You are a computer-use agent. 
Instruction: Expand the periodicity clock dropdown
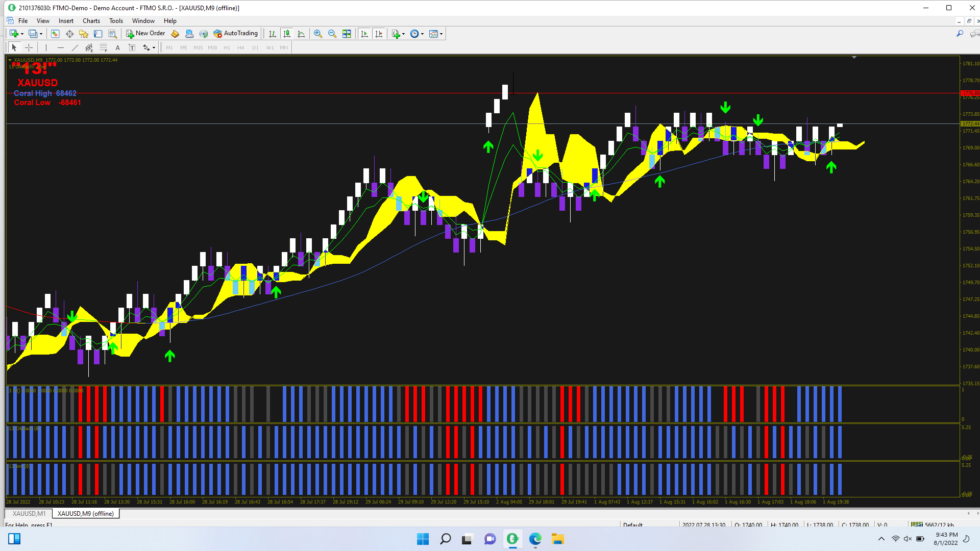tap(422, 34)
